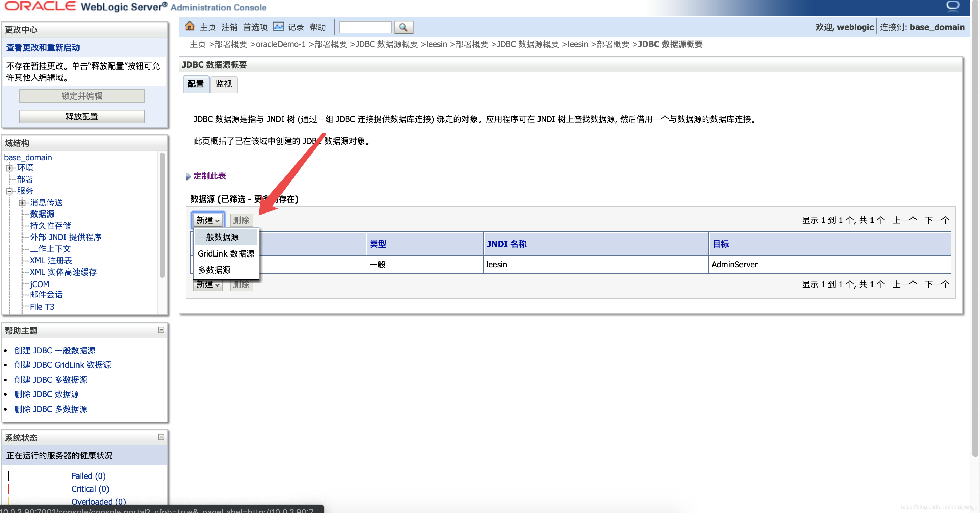Click the top 下一个 pagination link
This screenshot has width=980, height=513.
click(x=937, y=221)
